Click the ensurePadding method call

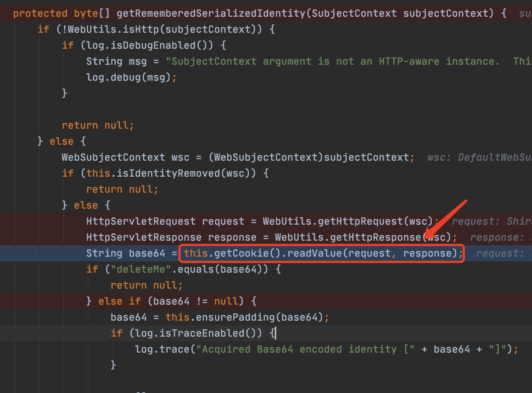pos(232,317)
